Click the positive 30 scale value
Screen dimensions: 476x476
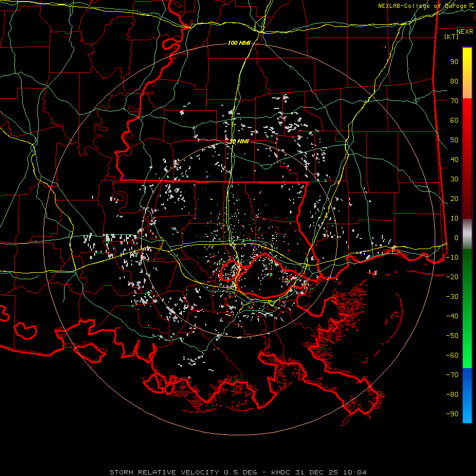pyautogui.click(x=454, y=179)
